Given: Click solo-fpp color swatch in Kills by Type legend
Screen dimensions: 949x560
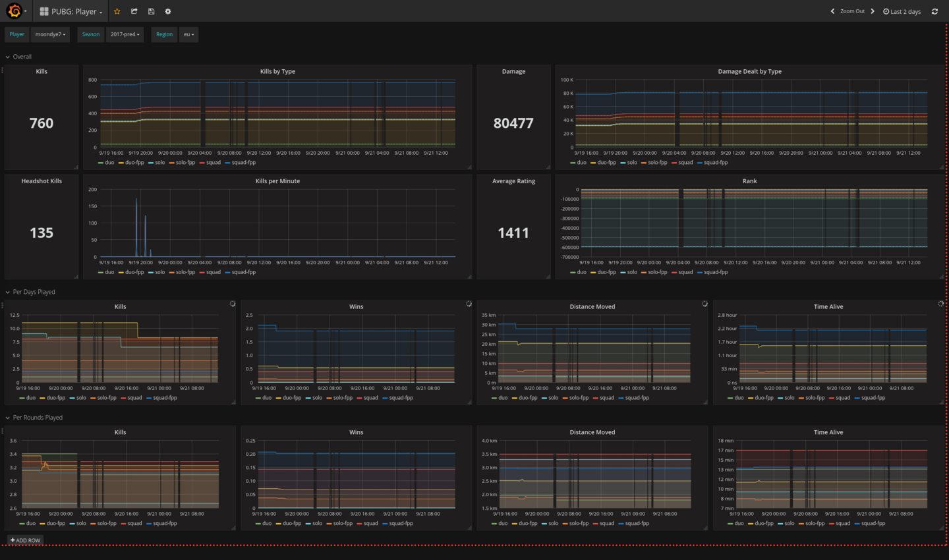Looking at the screenshot, I should (171, 163).
